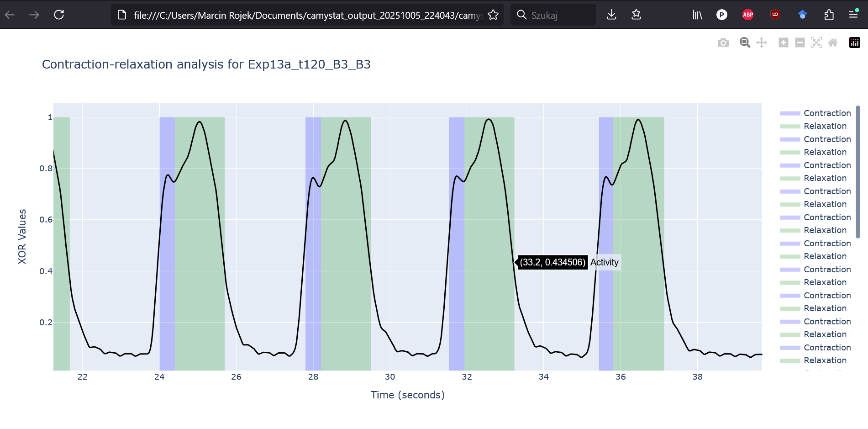Viewport: 868px width, 429px height.
Task: Click the 'Activity' hover label
Action: pos(605,262)
